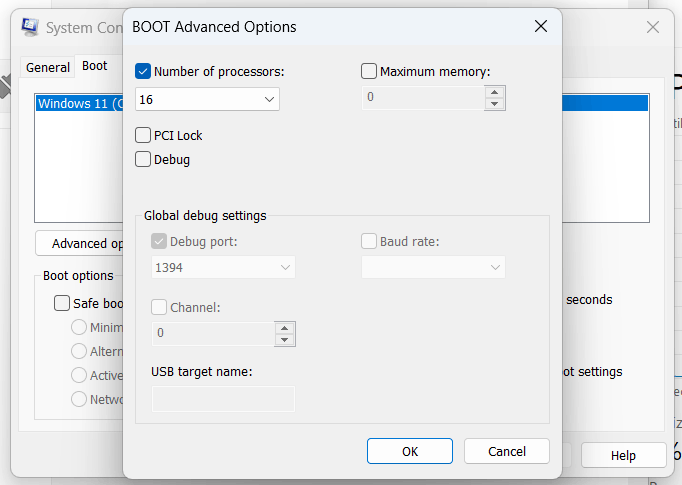Decrease Maximum memory with down arrow
682x485 pixels.
click(x=495, y=103)
